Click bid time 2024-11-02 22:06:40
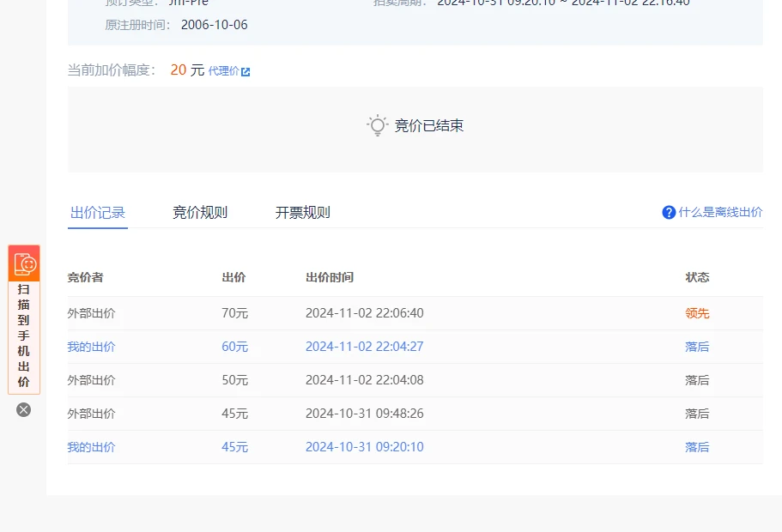 [365, 313]
